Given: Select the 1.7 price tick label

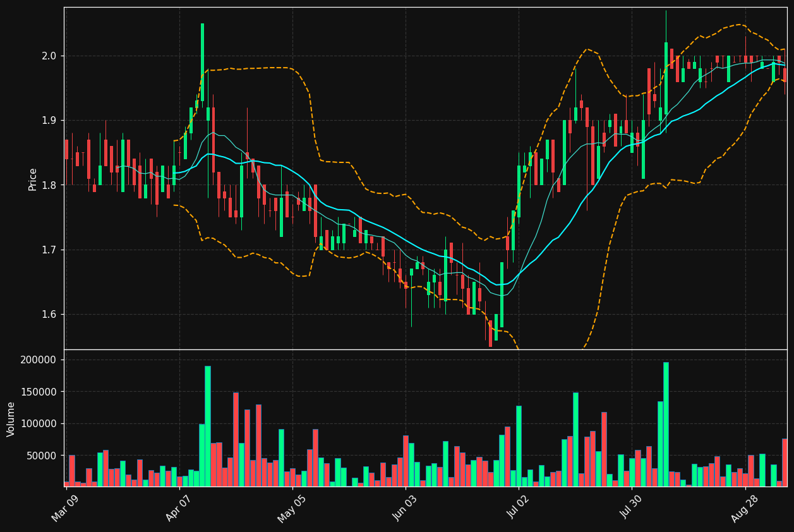Looking at the screenshot, I should coord(49,250).
